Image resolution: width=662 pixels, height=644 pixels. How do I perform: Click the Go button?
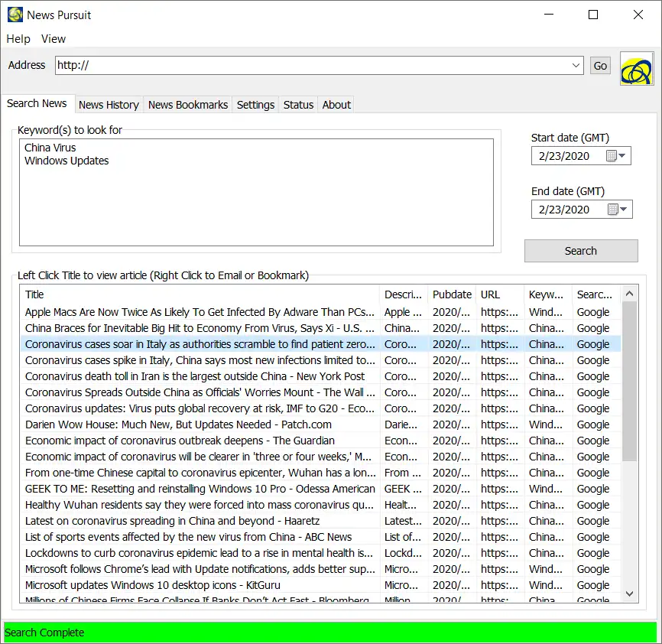tap(600, 66)
